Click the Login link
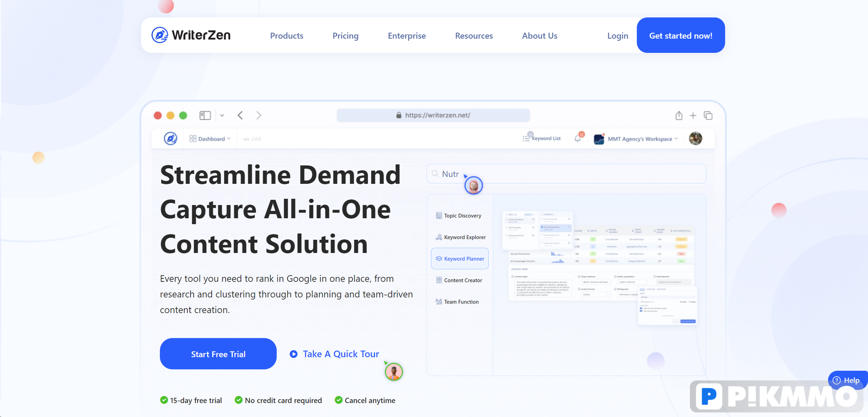The width and height of the screenshot is (868, 417). (618, 36)
